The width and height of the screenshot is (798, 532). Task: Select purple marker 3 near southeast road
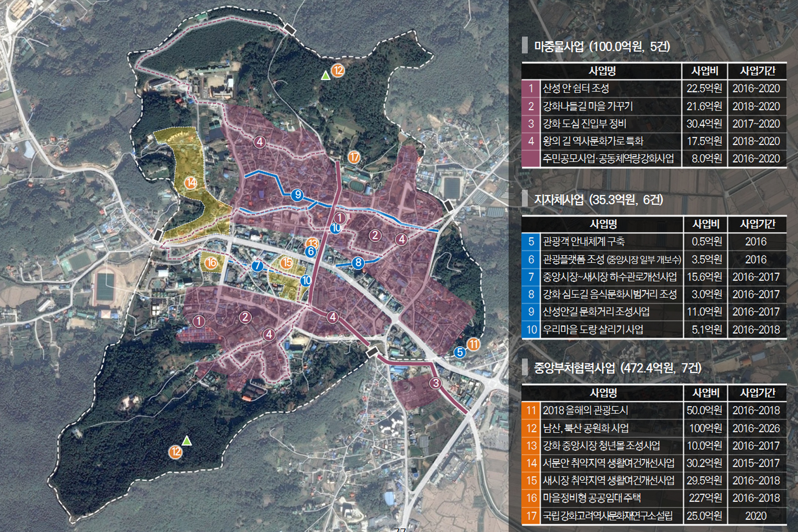(435, 383)
